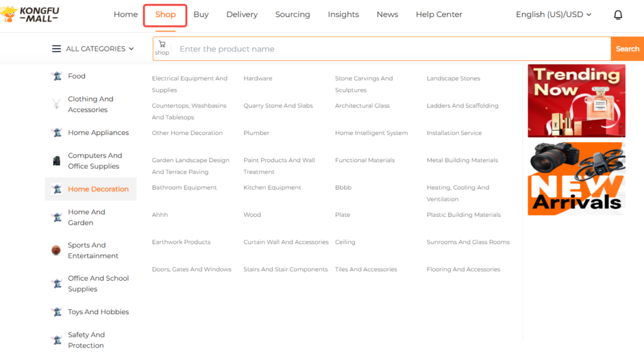
Task: Click the basketball icon for Sports And Entertainment
Action: [57, 251]
